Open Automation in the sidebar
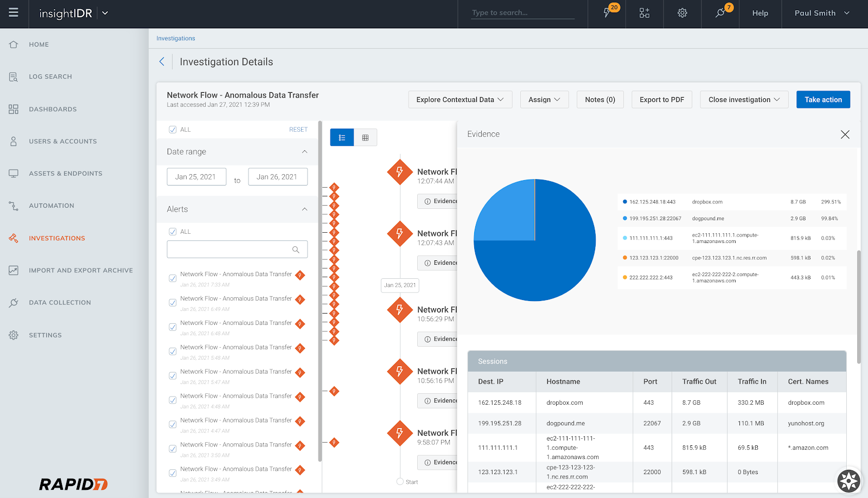Screen dimensions: 868x498 pyautogui.click(x=52, y=206)
